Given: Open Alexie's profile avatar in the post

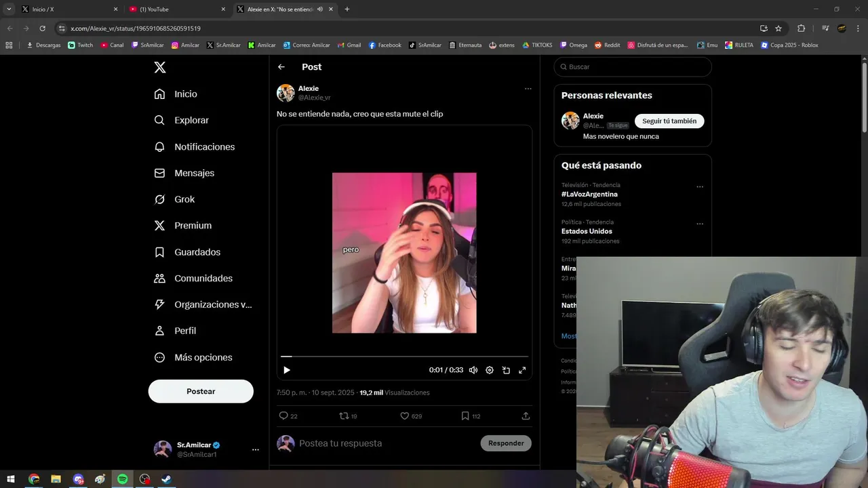Looking at the screenshot, I should click(285, 93).
